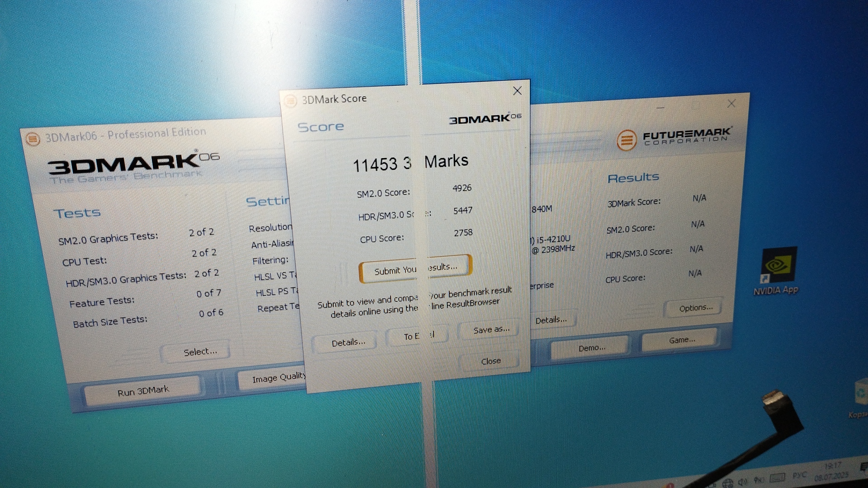Start the Demo button
This screenshot has width=868, height=488.
[591, 348]
